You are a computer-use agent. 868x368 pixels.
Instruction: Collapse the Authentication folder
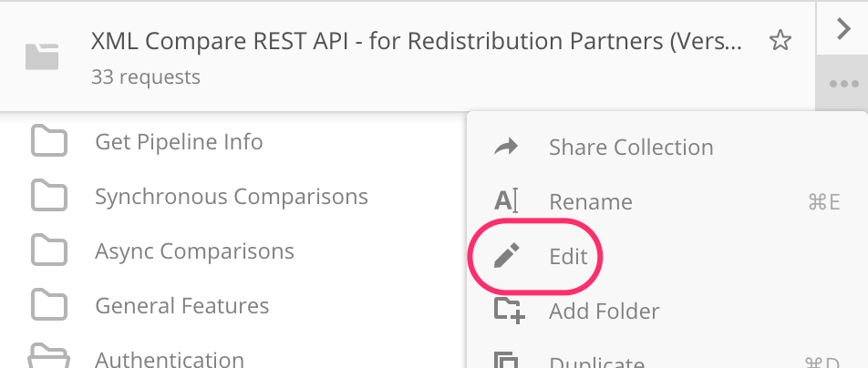[x=169, y=359]
